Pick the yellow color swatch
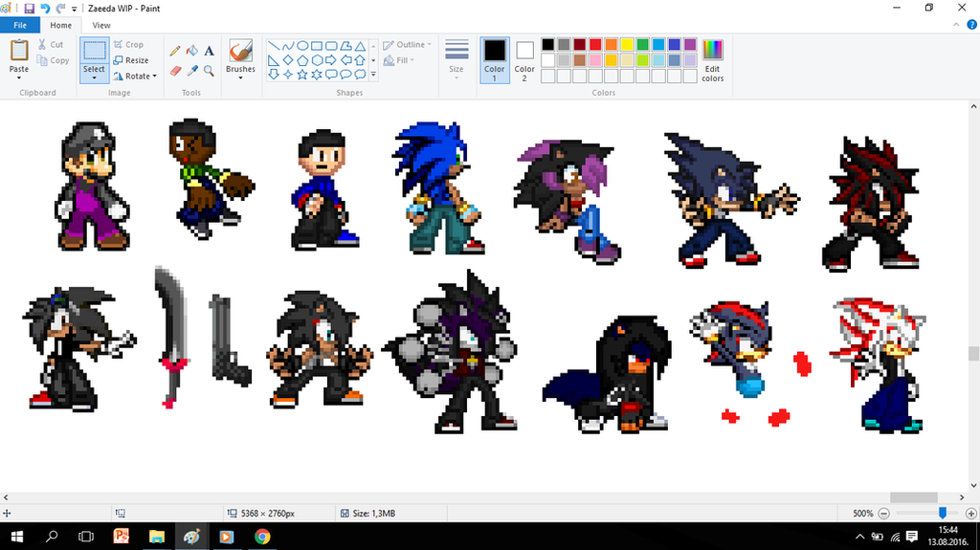The height and width of the screenshot is (550, 980). (627, 44)
